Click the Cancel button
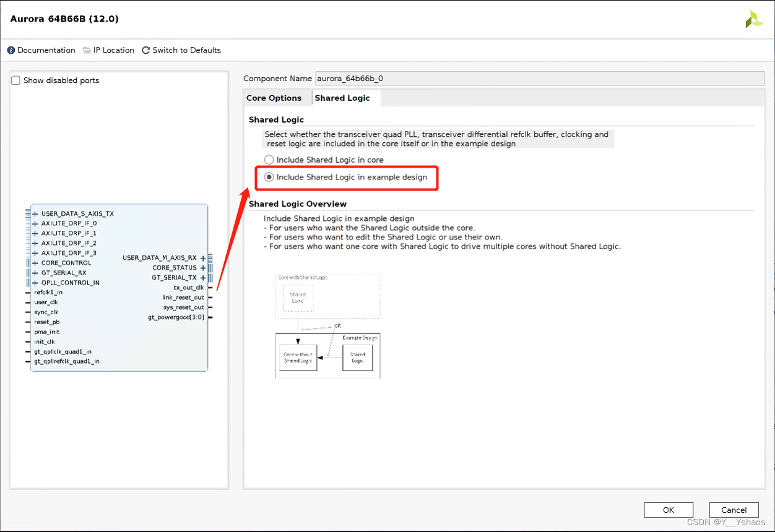 click(734, 510)
